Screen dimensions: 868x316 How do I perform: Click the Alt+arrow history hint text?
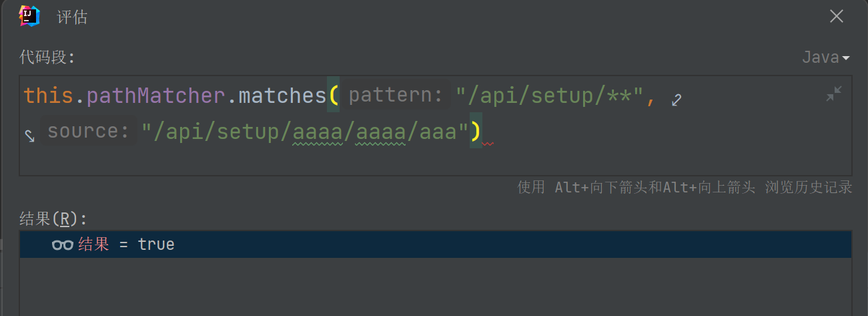685,187
